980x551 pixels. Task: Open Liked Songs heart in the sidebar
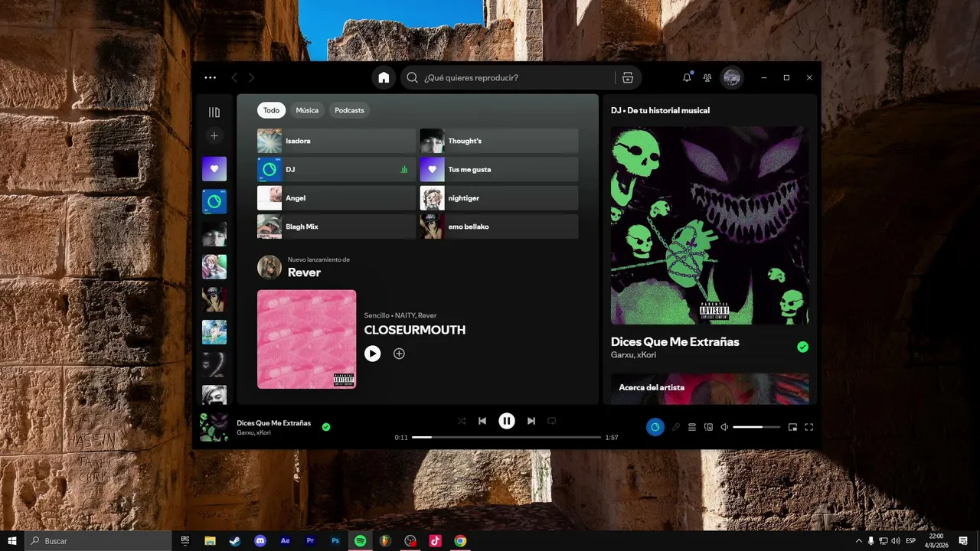[x=214, y=169]
